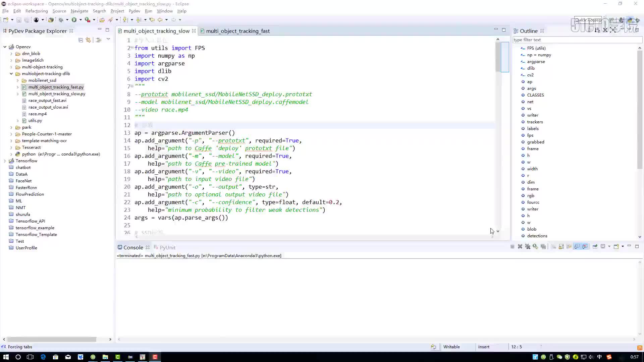Switch to the PyUnit tab
Screen dimensions: 644x362
[x=164, y=247]
